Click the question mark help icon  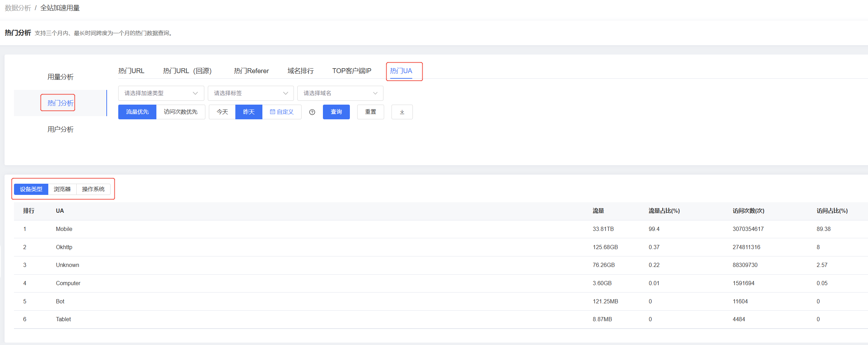[312, 112]
